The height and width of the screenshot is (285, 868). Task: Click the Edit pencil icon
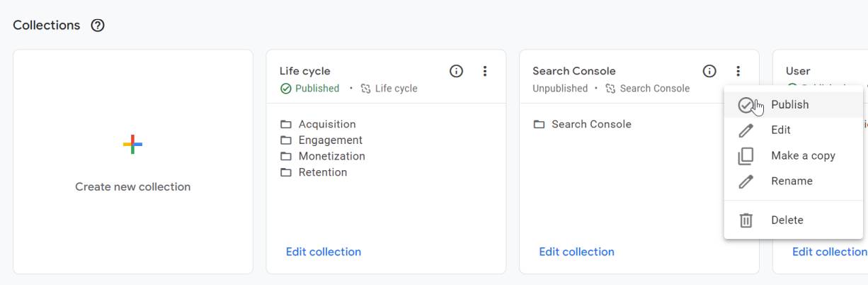pyautogui.click(x=746, y=130)
